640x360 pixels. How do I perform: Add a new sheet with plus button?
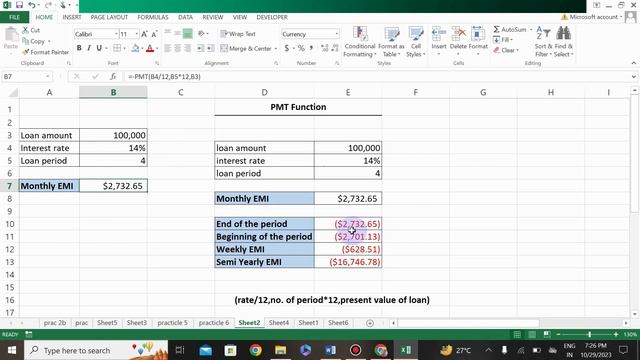coord(370,323)
